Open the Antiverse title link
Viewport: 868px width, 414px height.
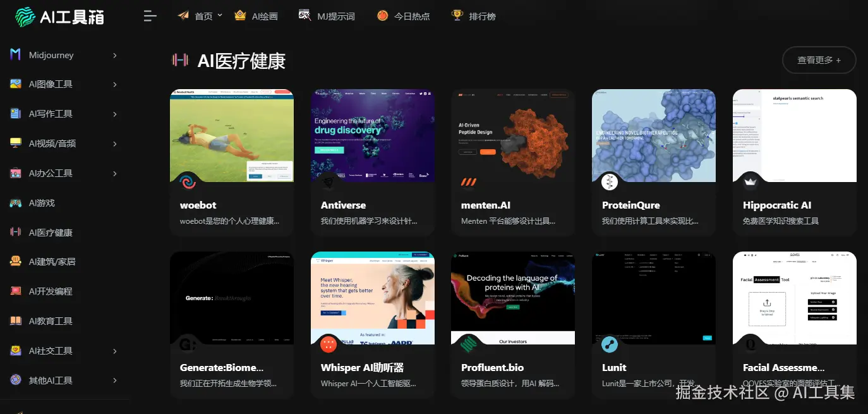click(x=343, y=205)
